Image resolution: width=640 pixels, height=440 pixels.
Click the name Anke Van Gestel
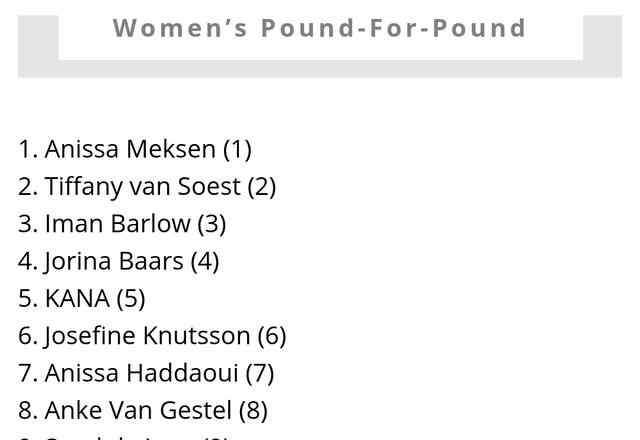(x=138, y=410)
